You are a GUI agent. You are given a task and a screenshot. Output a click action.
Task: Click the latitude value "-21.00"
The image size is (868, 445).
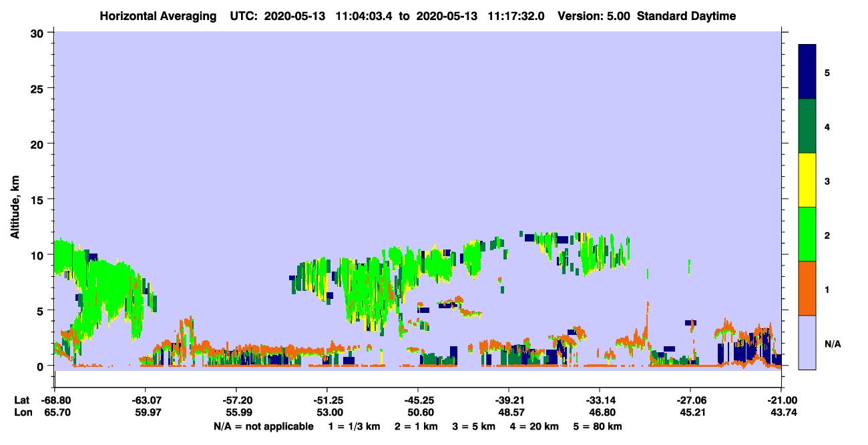[x=781, y=400]
